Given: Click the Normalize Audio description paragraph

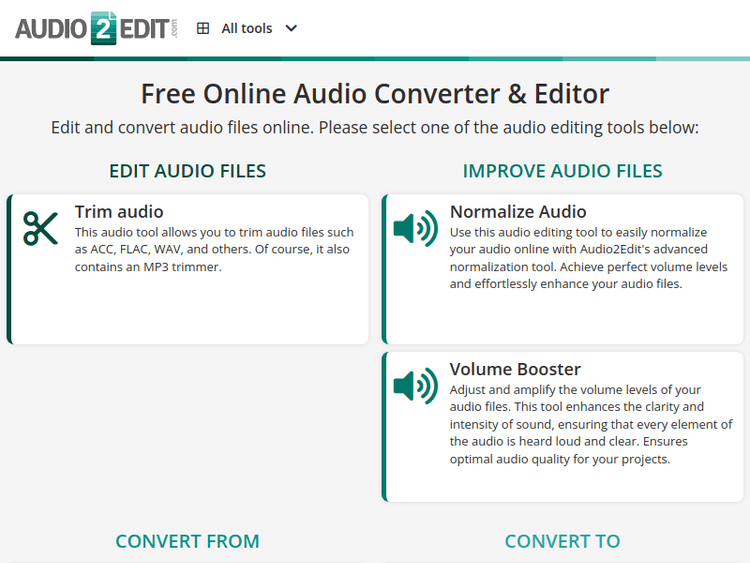Looking at the screenshot, I should point(589,258).
